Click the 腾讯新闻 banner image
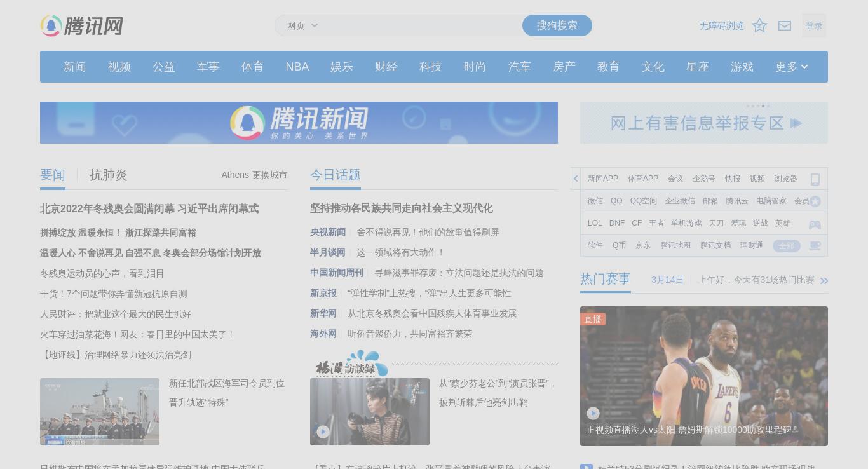 tap(299, 123)
